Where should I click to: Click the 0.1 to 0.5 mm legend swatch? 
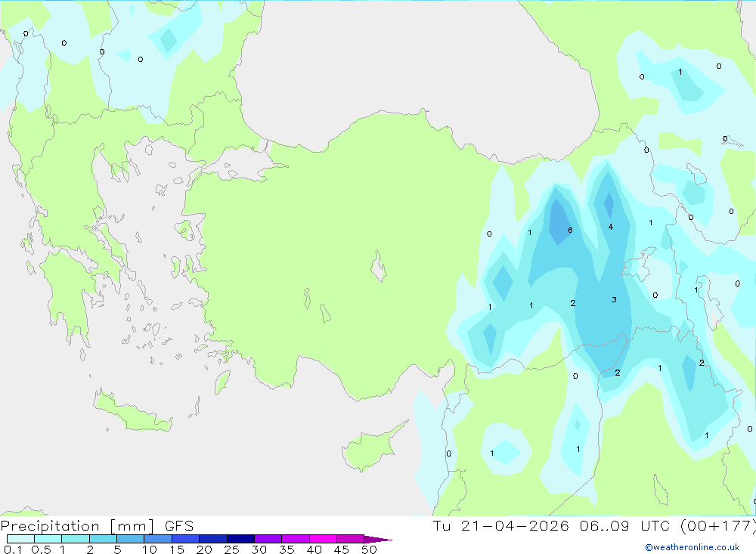[20, 539]
